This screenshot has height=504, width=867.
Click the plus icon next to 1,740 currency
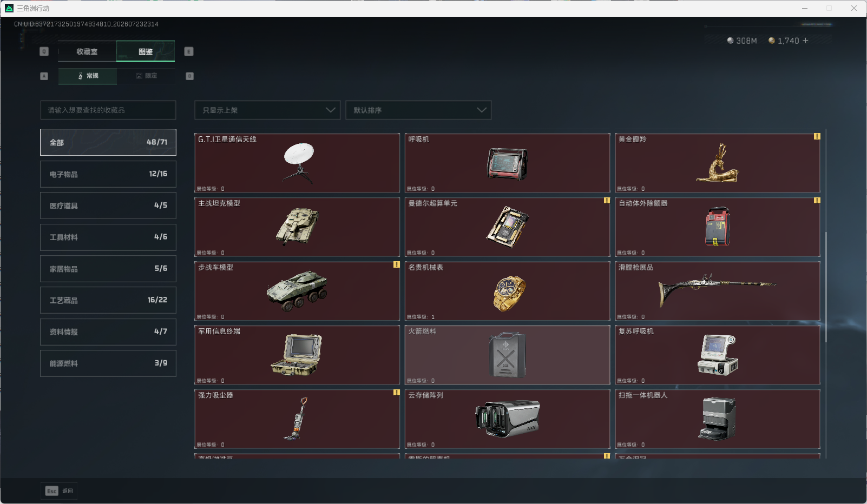pos(805,41)
